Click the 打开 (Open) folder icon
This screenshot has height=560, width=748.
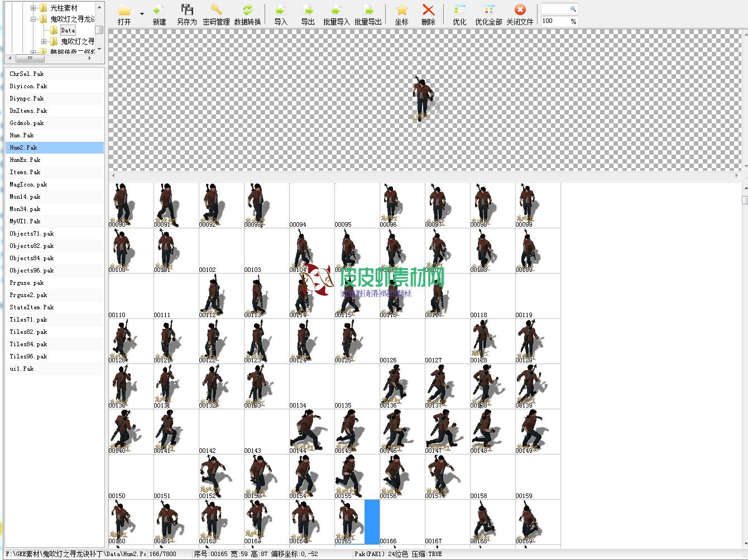(x=124, y=11)
